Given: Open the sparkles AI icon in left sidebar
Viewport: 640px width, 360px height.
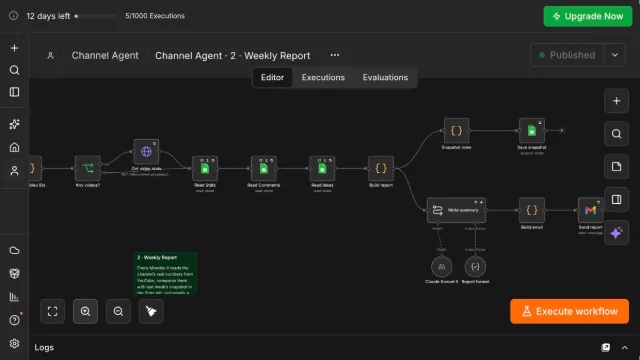Looking at the screenshot, I should click(14, 124).
